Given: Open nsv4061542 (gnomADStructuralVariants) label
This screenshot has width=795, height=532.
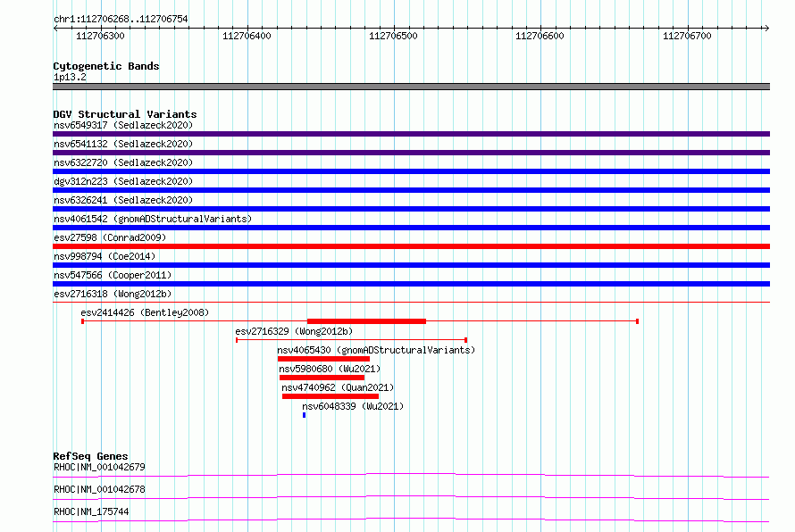Looking at the screenshot, I should pyautogui.click(x=153, y=219).
